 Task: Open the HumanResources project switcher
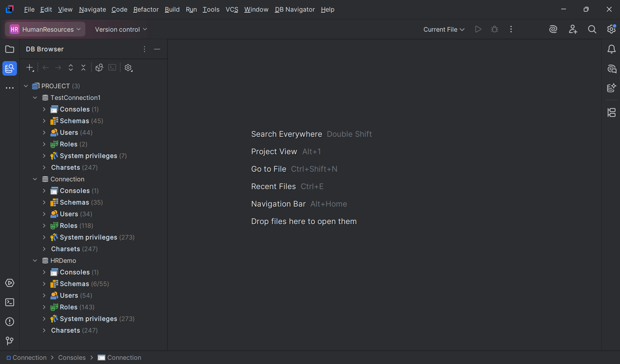click(45, 29)
